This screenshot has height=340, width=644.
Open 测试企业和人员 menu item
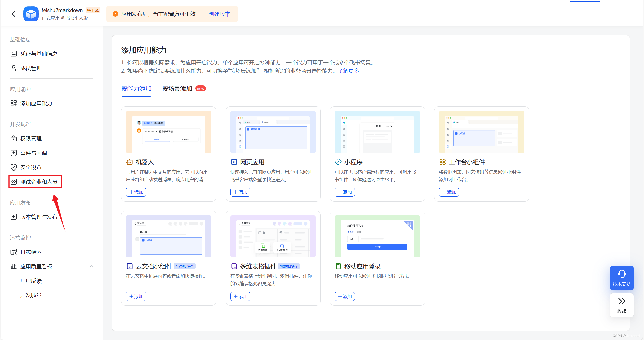(39, 182)
